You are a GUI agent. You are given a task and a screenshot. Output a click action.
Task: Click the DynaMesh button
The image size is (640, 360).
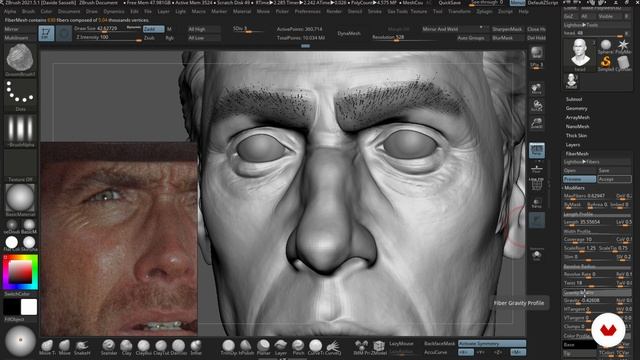click(349, 33)
